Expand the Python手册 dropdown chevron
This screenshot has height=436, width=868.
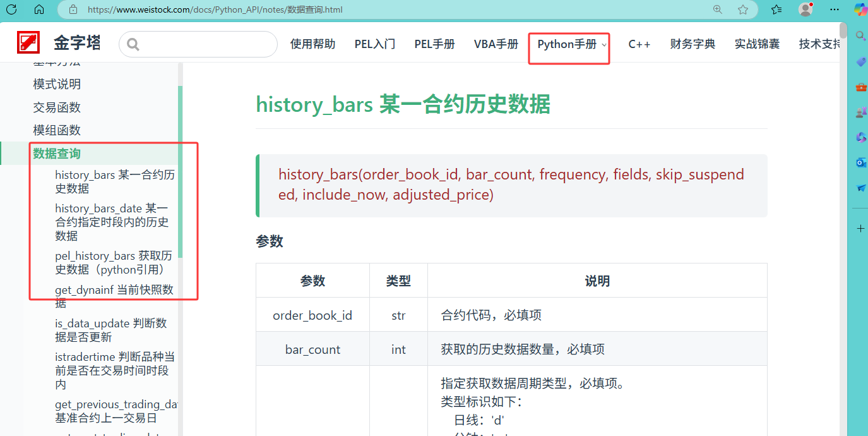(x=604, y=45)
